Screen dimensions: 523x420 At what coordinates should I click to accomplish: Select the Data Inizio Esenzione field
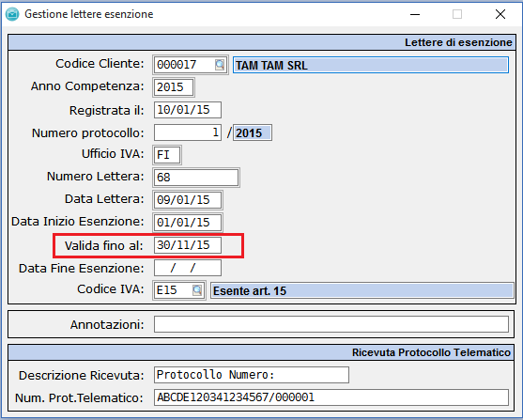pos(188,223)
